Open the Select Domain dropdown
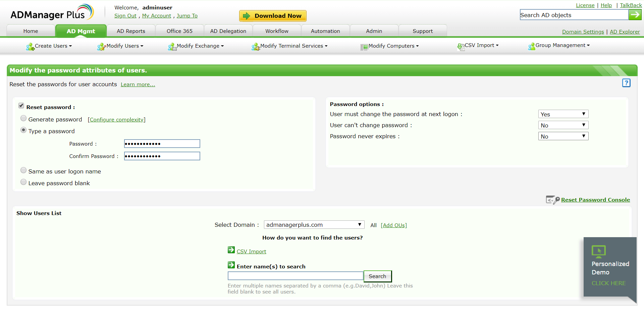The height and width of the screenshot is (315, 644). click(x=314, y=225)
